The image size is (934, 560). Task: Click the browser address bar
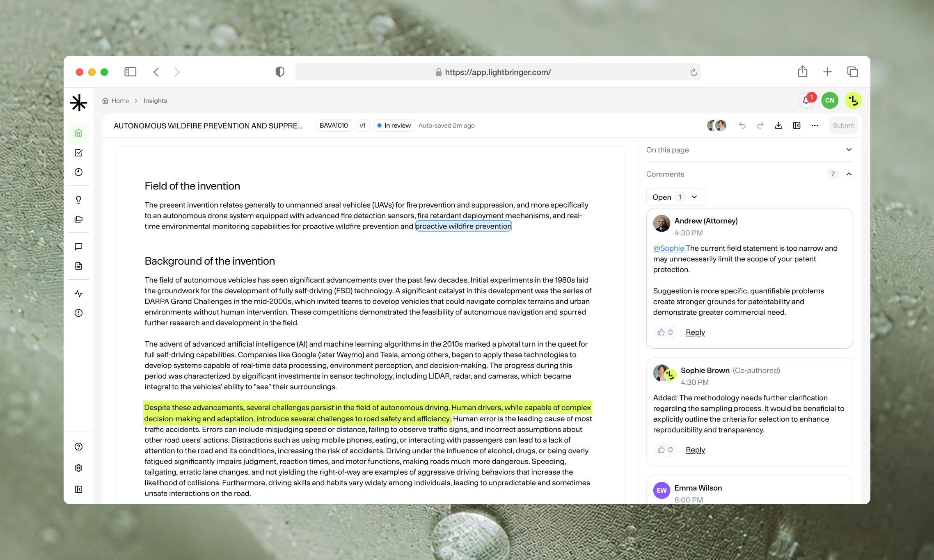pyautogui.click(x=498, y=72)
